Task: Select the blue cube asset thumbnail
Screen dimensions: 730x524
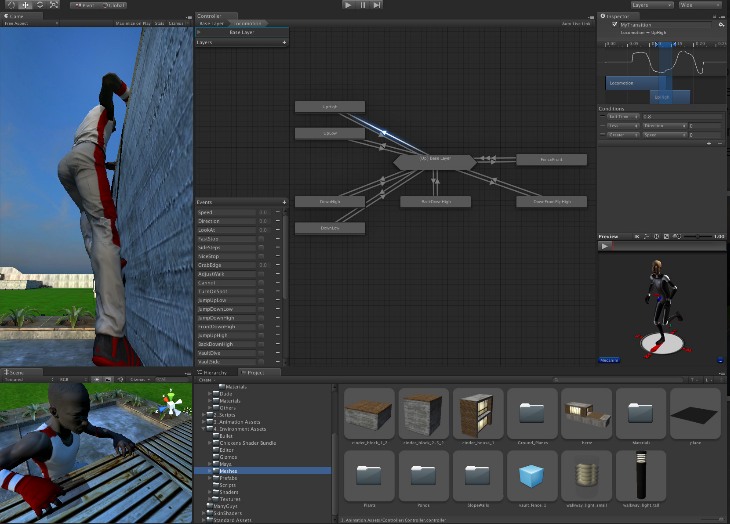Action: coord(531,474)
